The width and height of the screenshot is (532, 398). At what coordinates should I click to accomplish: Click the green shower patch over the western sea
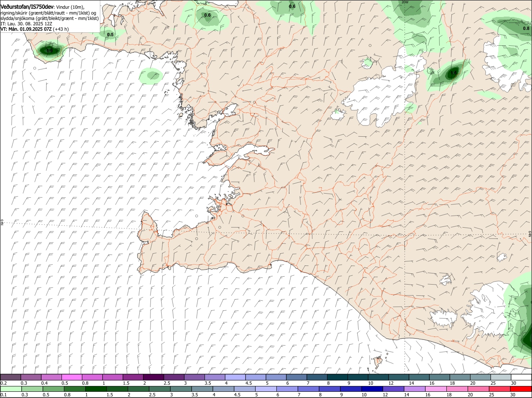(151, 76)
